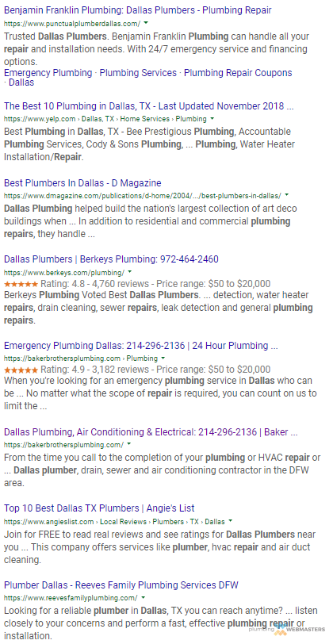The height and width of the screenshot is (644, 333).
Task: Expand arrow beside bakerbrothersplumbing.com Plumbing breadcrumb
Action: [163, 358]
